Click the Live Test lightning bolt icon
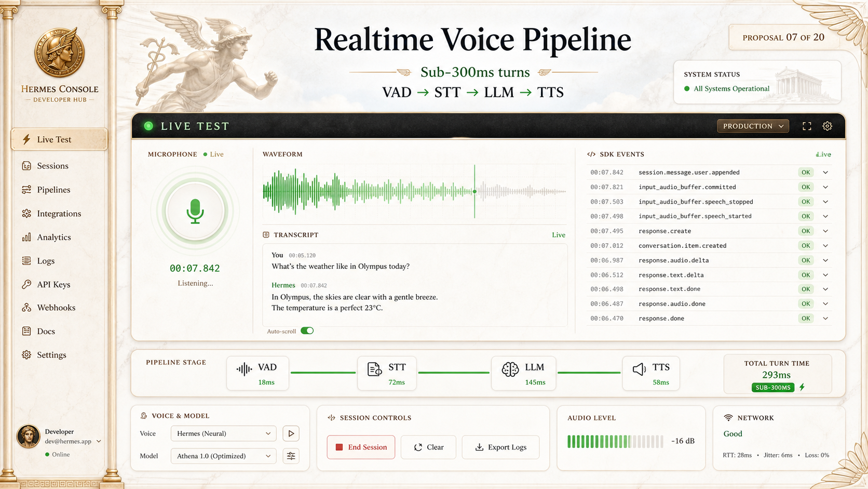Image resolution: width=868 pixels, height=489 pixels. pos(26,139)
